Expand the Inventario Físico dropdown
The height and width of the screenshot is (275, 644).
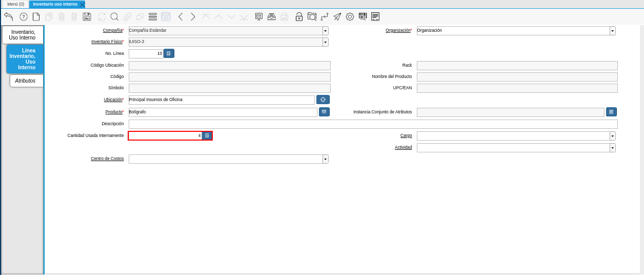(326, 42)
